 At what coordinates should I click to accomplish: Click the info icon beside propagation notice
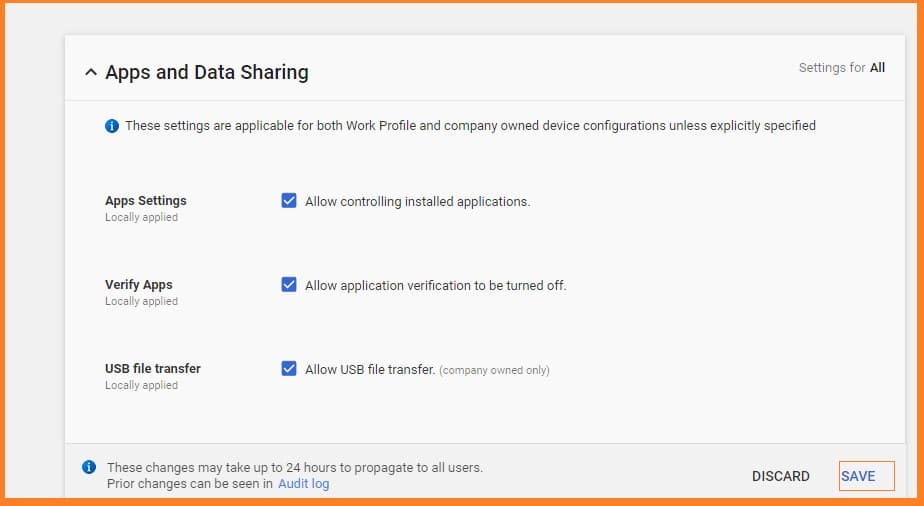pyautogui.click(x=89, y=467)
